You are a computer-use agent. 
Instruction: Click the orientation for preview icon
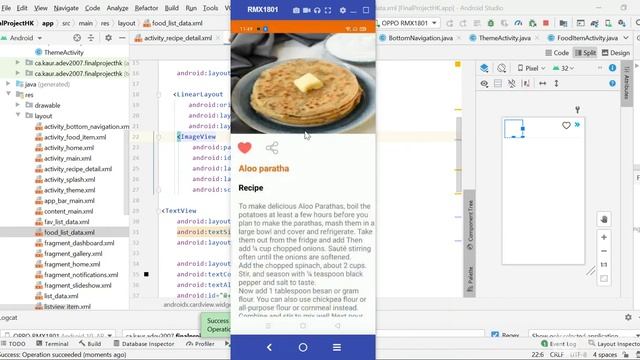(x=502, y=68)
